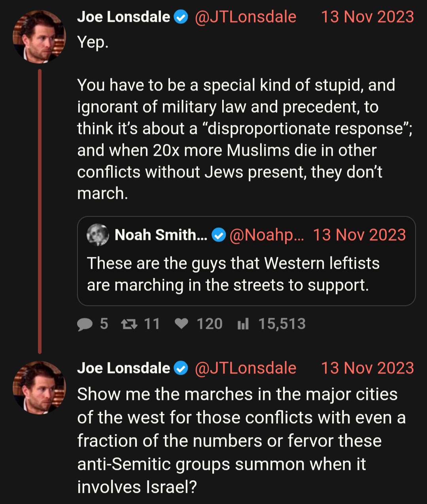Open the truncated @Noahp... handle in the quoted tweet
Viewport: 427px width, 504px height.
pyautogui.click(x=266, y=235)
